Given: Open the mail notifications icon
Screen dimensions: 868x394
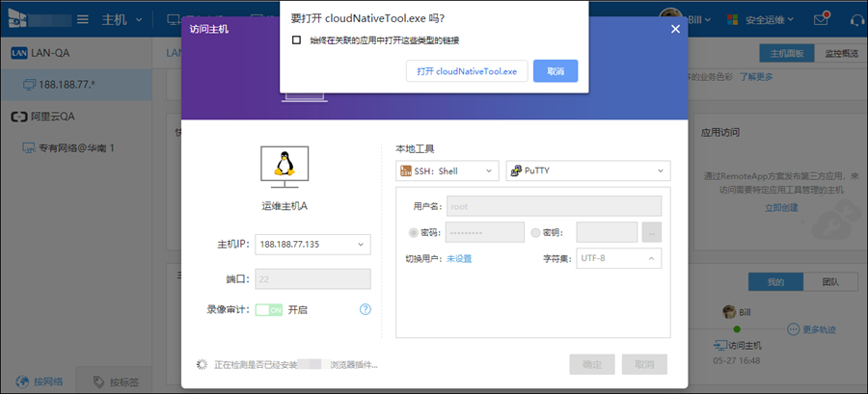Looking at the screenshot, I should point(821,20).
